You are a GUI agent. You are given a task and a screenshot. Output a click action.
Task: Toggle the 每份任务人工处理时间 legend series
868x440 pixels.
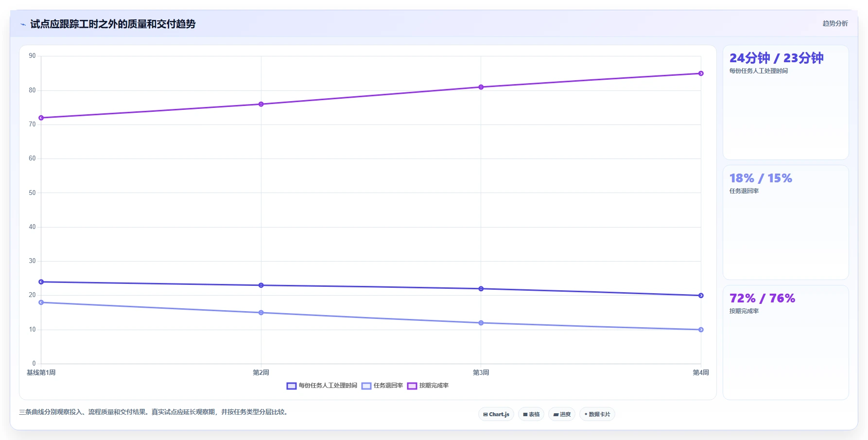point(322,386)
